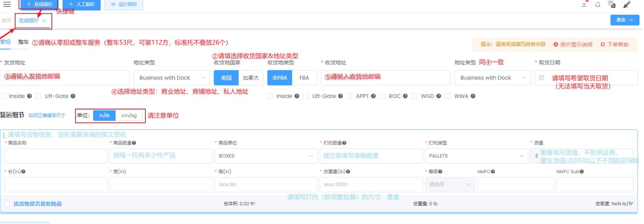This screenshot has height=224, width=644.
Task: Close the 在线报价 tab
Action: coord(44,21)
